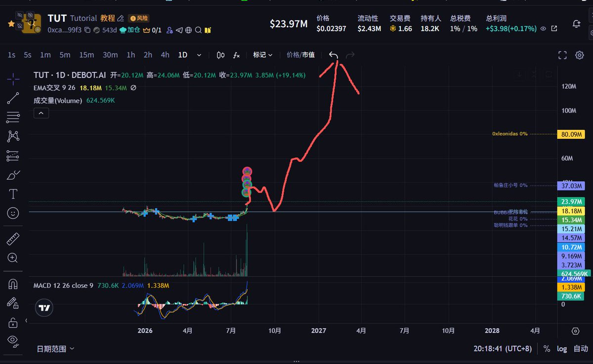The width and height of the screenshot is (593, 364).
Task: Collapse the indicator legend chevron
Action: click(41, 113)
